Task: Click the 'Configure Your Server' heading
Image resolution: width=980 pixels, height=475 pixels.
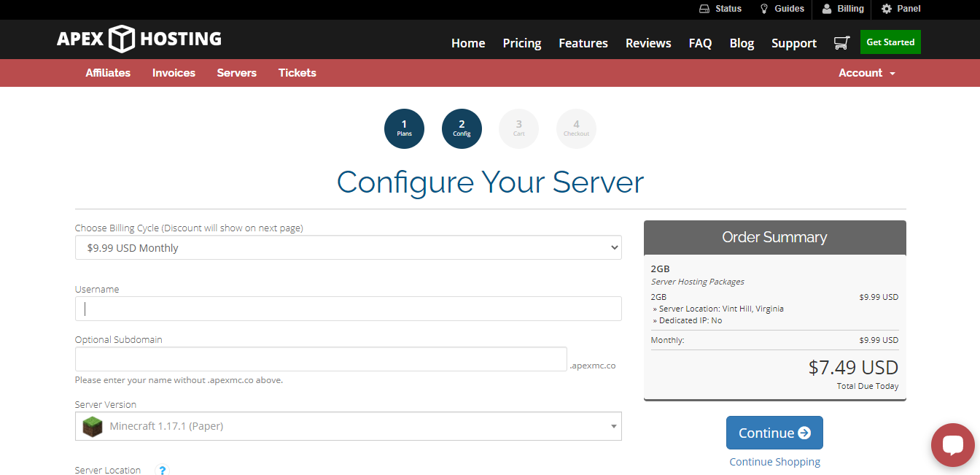Action: coord(490,182)
